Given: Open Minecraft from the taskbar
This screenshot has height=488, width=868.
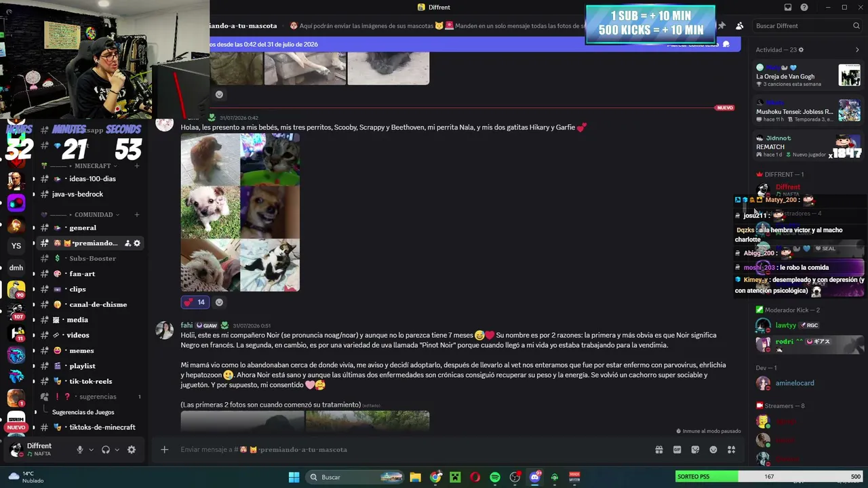Looking at the screenshot, I should click(x=455, y=477).
